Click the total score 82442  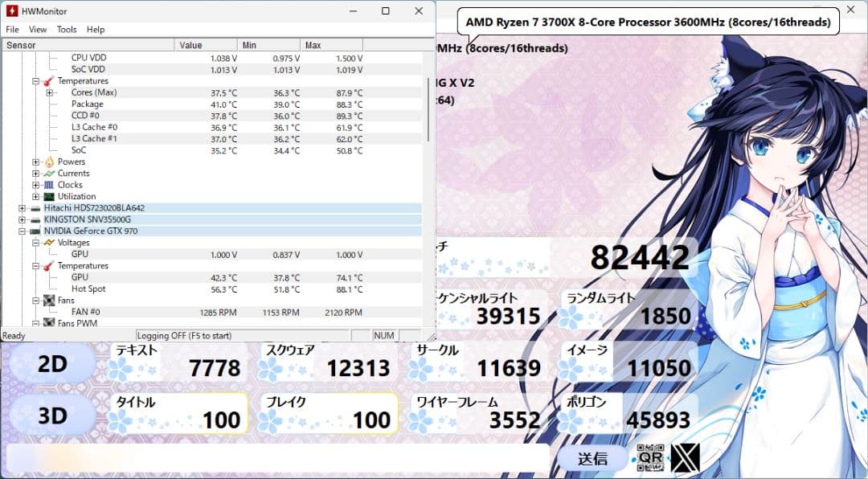pos(640,257)
